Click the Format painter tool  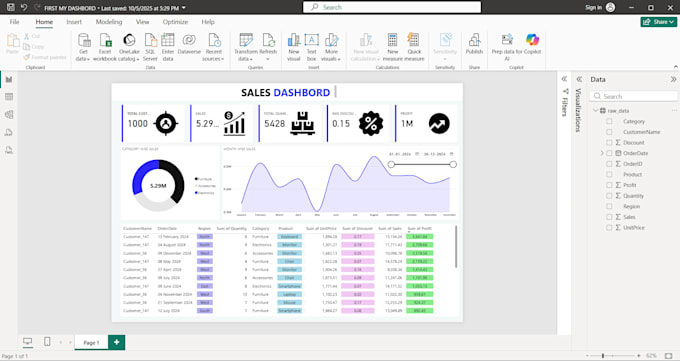pos(45,57)
